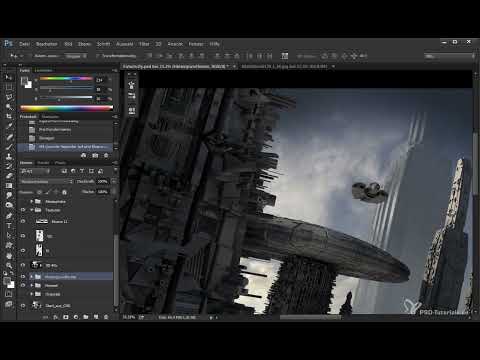Image resolution: width=480 pixels, height=360 pixels.
Task: Toggle layer filtering on or off
Action: tap(115, 171)
